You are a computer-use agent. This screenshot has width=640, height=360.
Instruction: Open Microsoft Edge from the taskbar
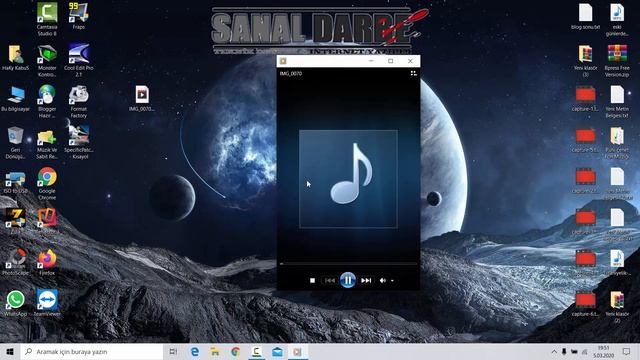pyautogui.click(x=195, y=351)
